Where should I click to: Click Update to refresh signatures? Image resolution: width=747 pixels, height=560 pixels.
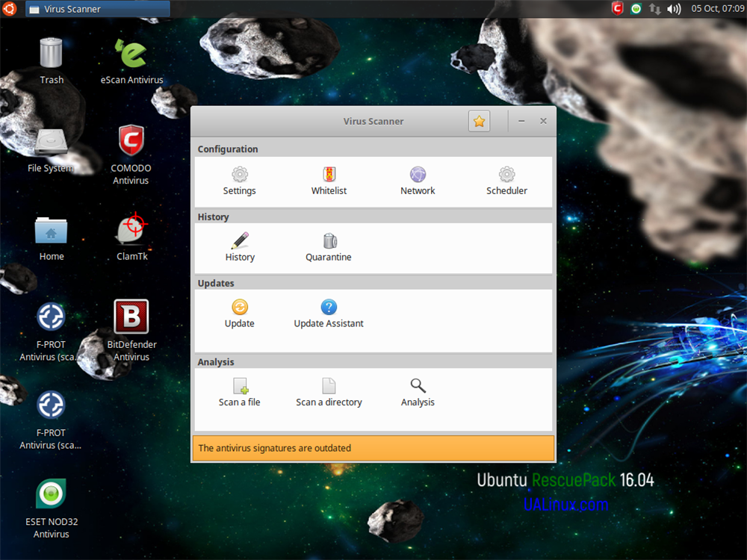tap(240, 308)
